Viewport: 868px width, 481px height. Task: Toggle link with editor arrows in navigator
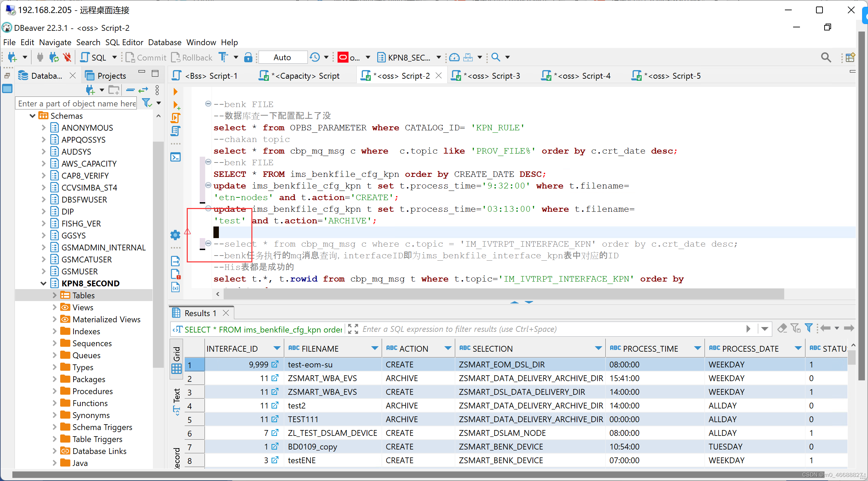click(x=143, y=90)
